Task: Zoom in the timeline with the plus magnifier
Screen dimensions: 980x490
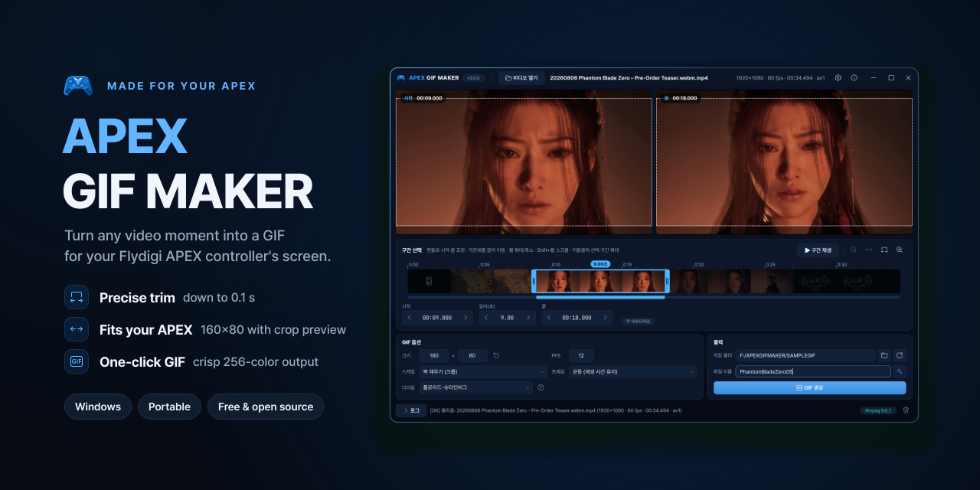Action: 900,250
